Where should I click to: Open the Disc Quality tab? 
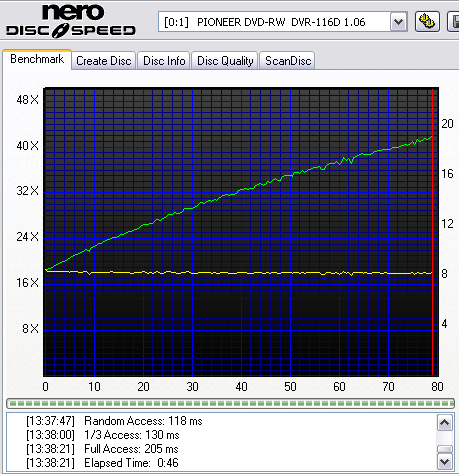point(225,61)
